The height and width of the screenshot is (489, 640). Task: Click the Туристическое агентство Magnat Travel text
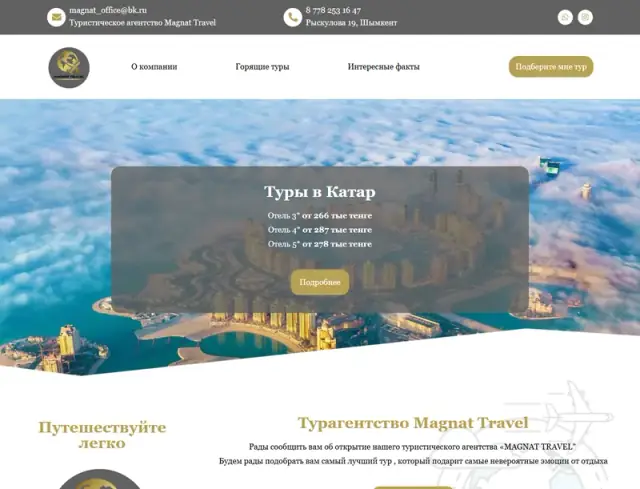142,23
